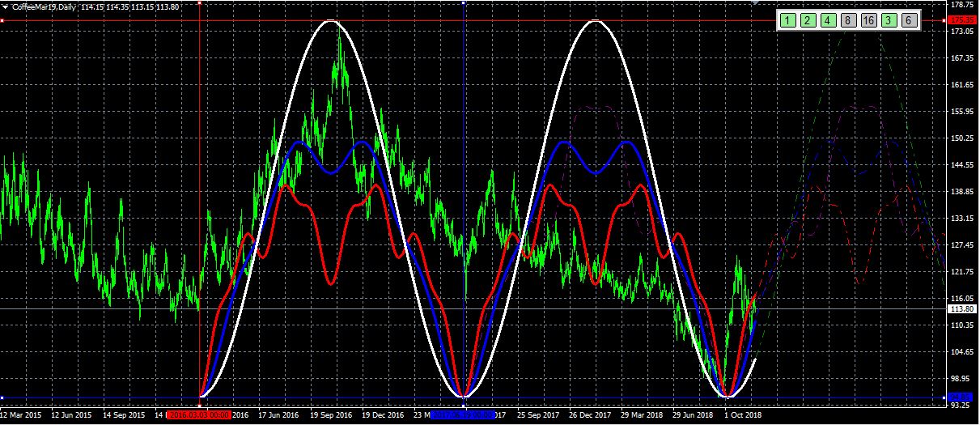Click the red 175.35 price label
Image resolution: width=980 pixels, height=425 pixels.
tap(961, 20)
